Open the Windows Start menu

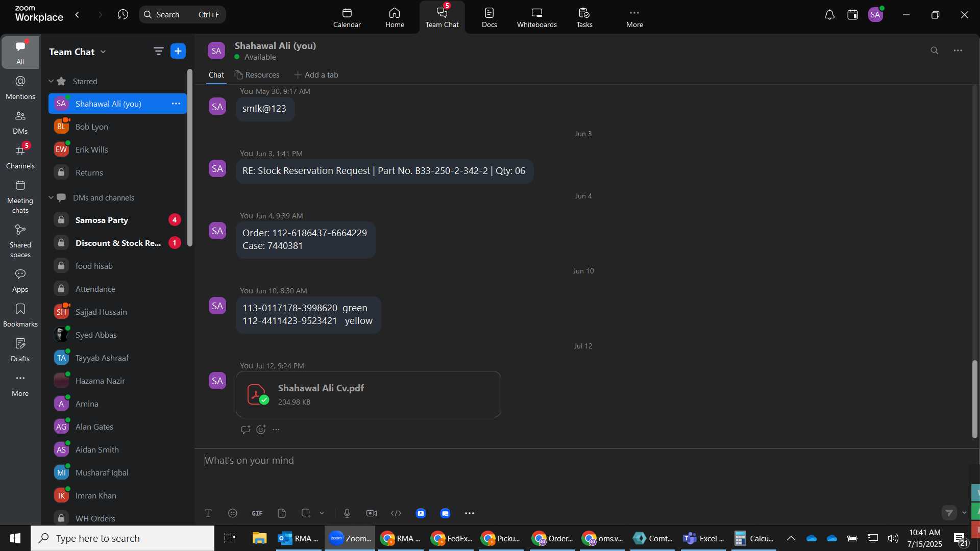point(15,538)
